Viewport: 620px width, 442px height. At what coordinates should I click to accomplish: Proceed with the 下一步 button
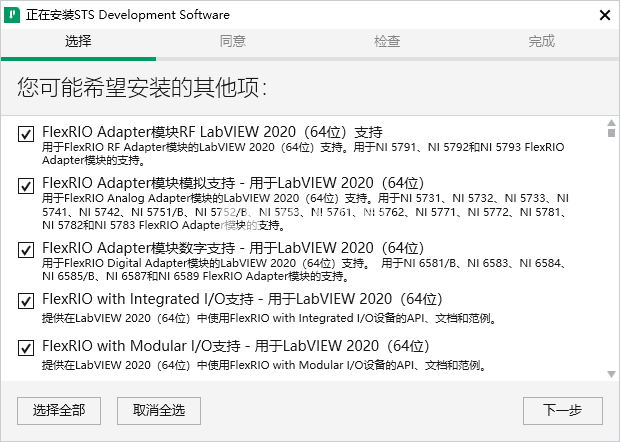coord(563,411)
